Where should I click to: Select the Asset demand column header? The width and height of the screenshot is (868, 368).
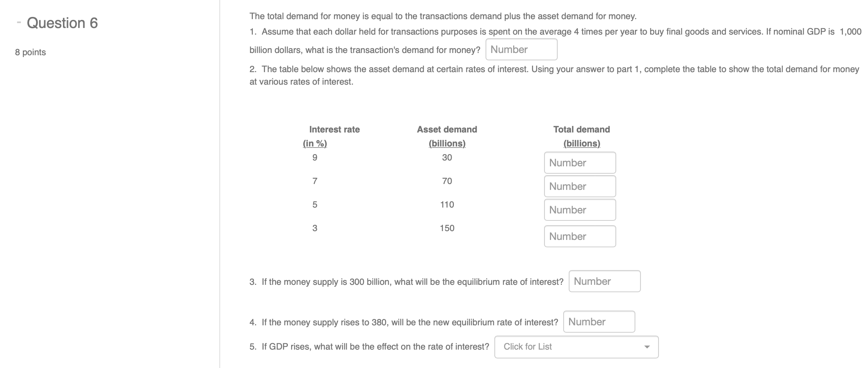447,129
